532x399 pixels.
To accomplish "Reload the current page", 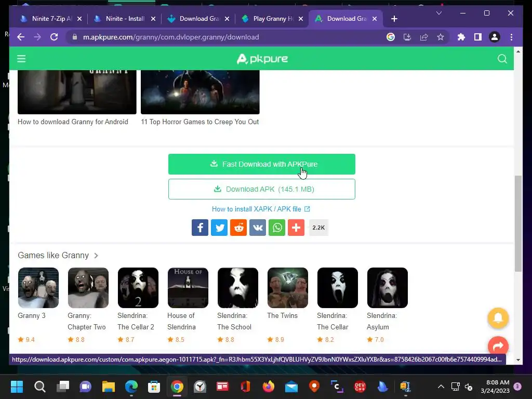I will [54, 37].
